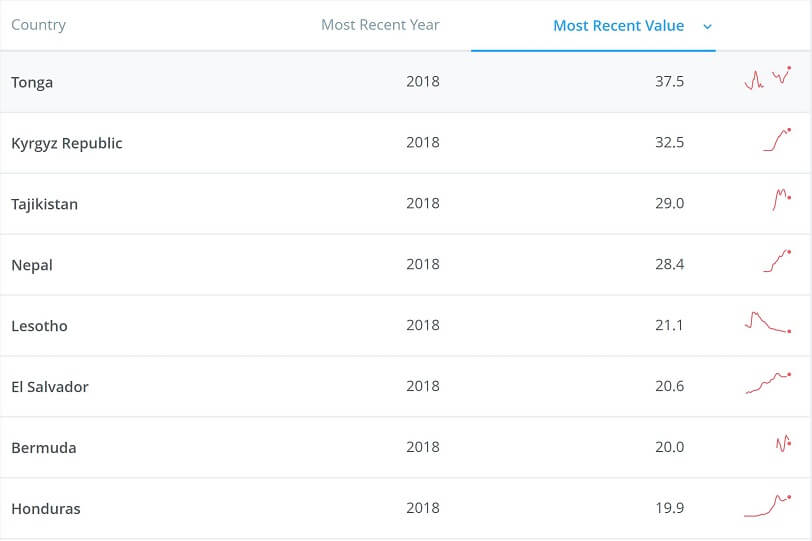The height and width of the screenshot is (541, 812).
Task: Click Nepal sparkline trend chart
Action: click(x=777, y=262)
